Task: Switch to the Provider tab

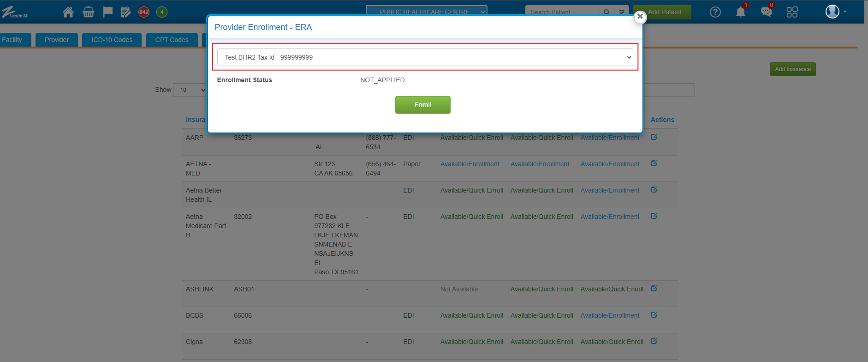Action: [57, 40]
